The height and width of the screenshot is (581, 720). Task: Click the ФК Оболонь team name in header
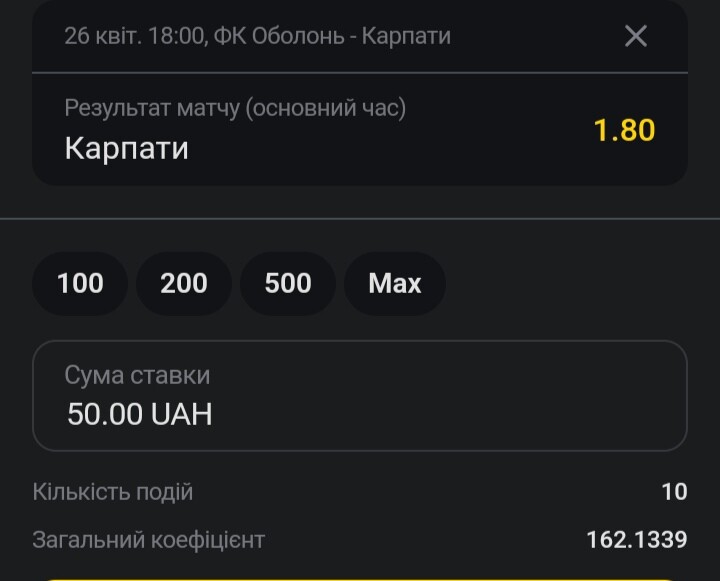click(279, 36)
